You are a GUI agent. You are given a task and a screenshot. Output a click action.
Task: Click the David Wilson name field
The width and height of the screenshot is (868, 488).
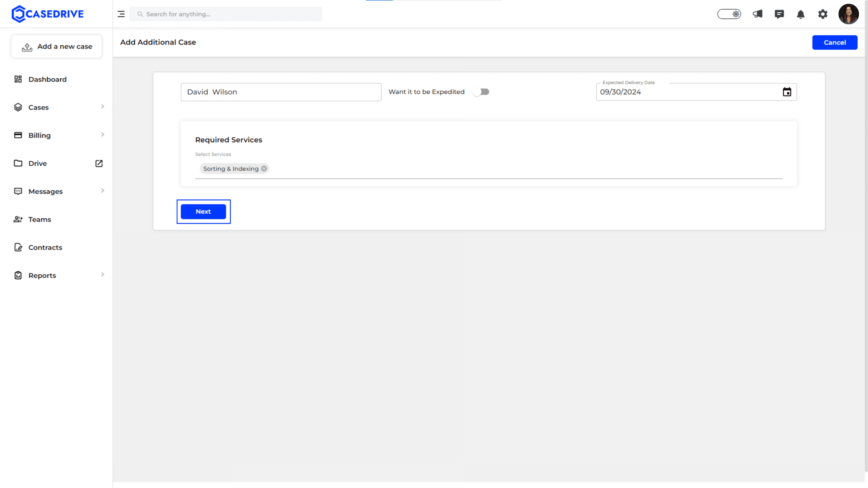coord(281,92)
